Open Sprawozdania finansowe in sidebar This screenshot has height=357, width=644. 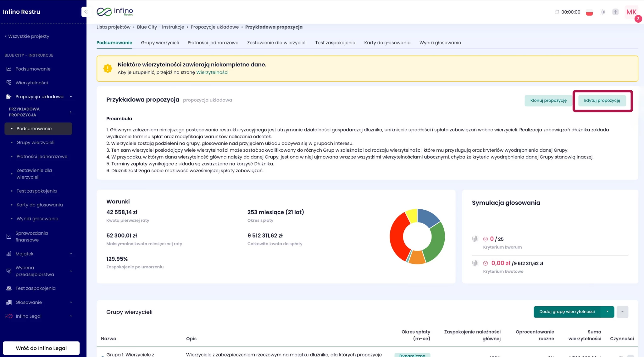coord(31,236)
